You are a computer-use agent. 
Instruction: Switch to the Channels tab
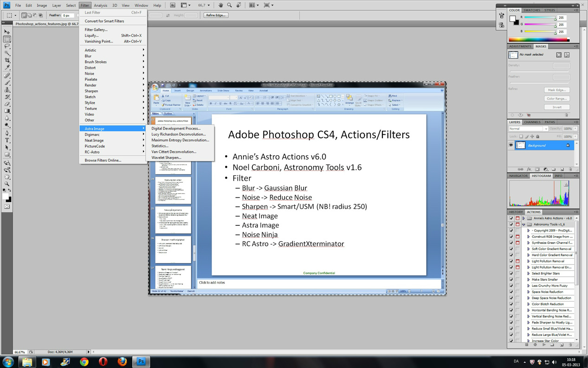click(532, 122)
